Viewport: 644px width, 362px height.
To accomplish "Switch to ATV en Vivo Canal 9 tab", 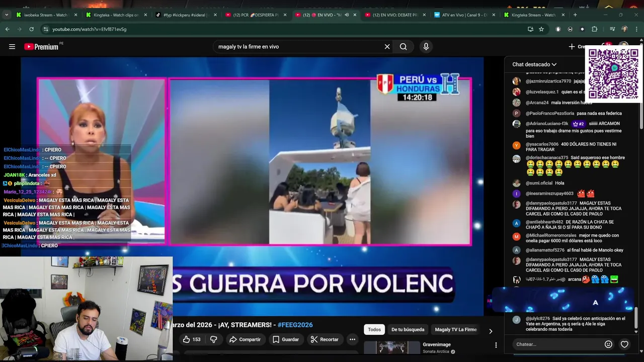I will click(464, 15).
